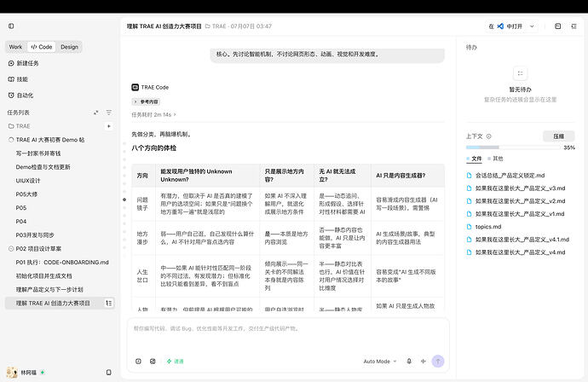This screenshot has width=588, height=382.
Task: Open file 如果我在这里长大_产品定义_v3.md
Action: [x=516, y=188]
